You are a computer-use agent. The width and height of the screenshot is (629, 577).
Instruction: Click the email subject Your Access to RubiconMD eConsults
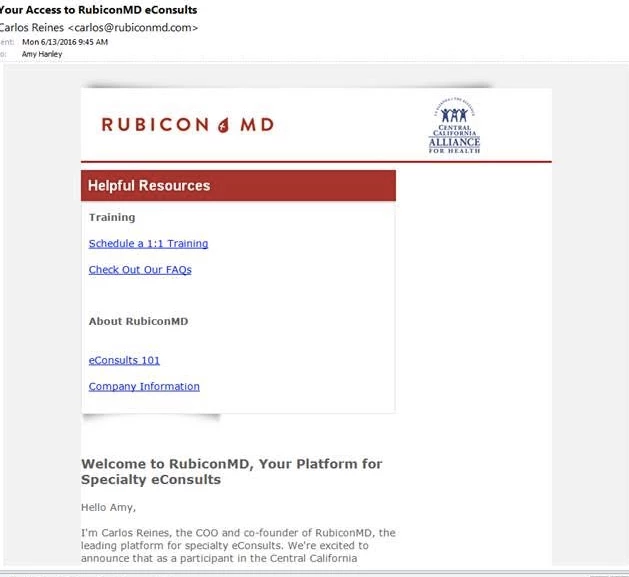98,10
